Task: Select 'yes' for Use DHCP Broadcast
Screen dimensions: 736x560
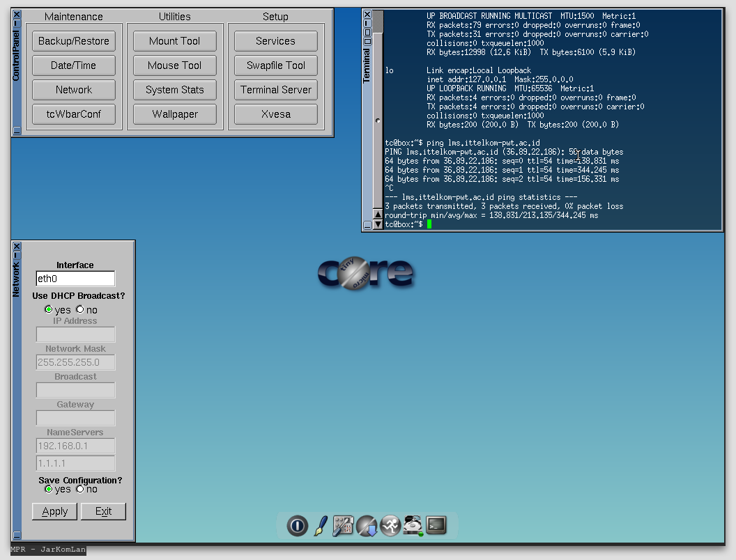Action: [x=49, y=309]
